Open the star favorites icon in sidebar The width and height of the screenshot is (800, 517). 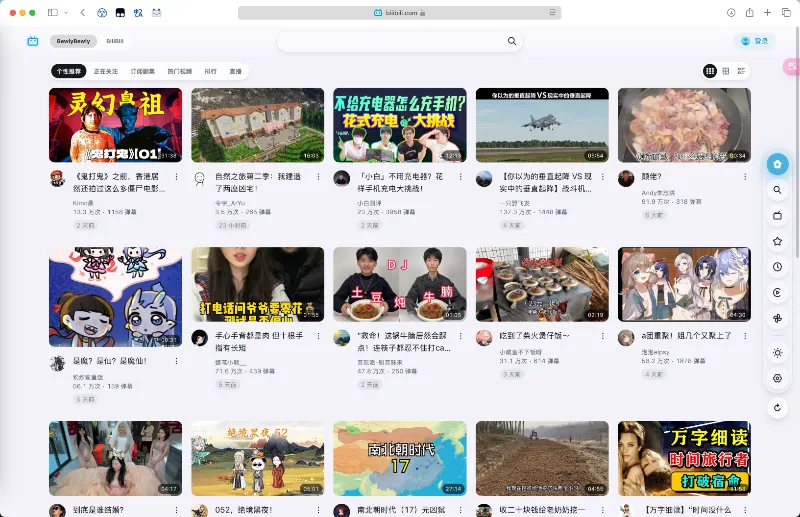[777, 242]
